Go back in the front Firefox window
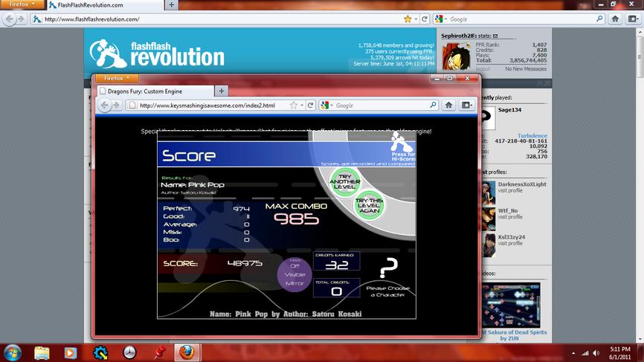Image resolution: width=644 pixels, height=362 pixels. click(x=105, y=106)
